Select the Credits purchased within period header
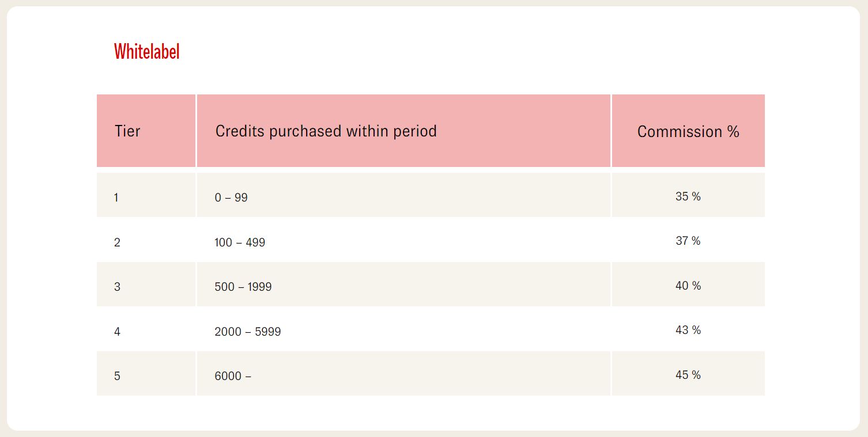This screenshot has height=437, width=868. pyautogui.click(x=326, y=131)
